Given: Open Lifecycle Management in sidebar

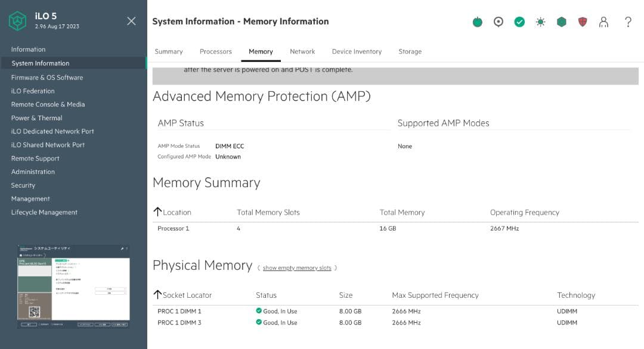Looking at the screenshot, I should 44,212.
